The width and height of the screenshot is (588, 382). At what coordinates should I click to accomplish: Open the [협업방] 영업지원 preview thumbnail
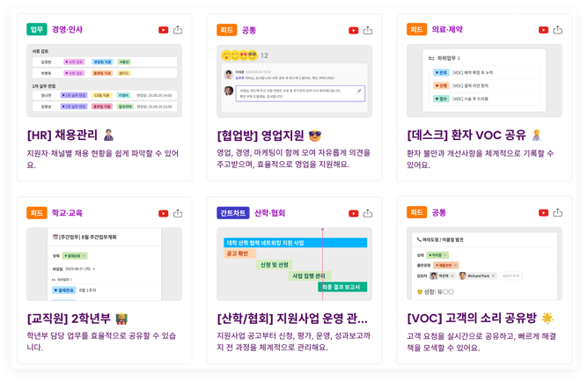coord(294,81)
